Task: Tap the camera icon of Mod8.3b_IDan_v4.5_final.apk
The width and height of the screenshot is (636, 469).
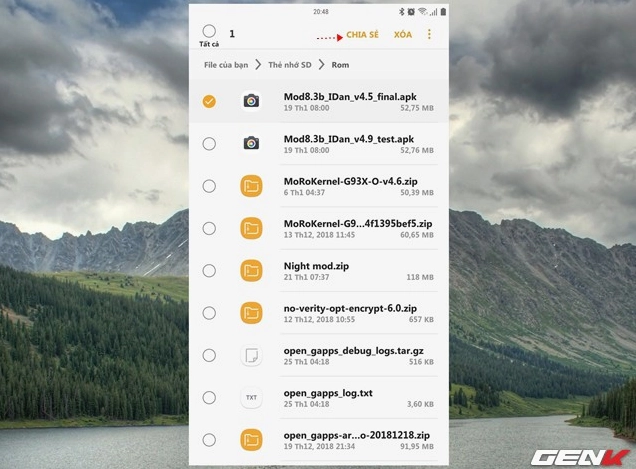Action: tap(251, 101)
